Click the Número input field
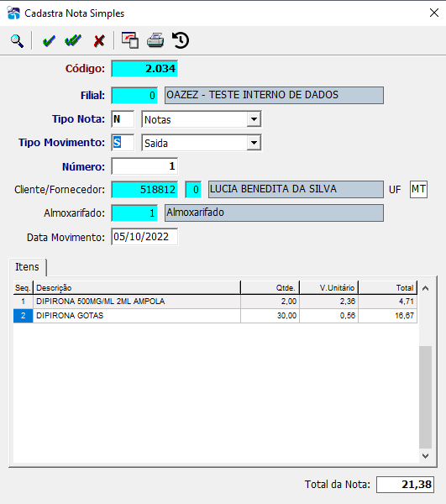Image resolution: width=446 pixels, height=504 pixels. [144, 166]
